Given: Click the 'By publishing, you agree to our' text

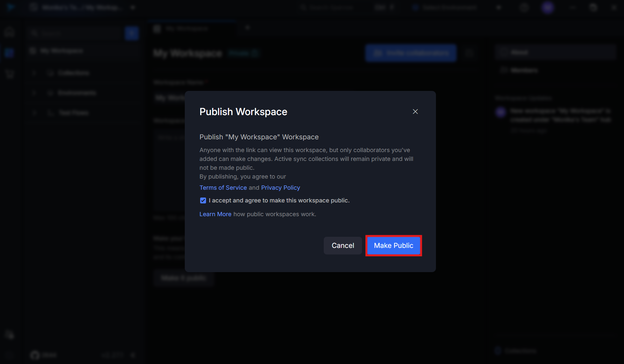Looking at the screenshot, I should coord(243,177).
